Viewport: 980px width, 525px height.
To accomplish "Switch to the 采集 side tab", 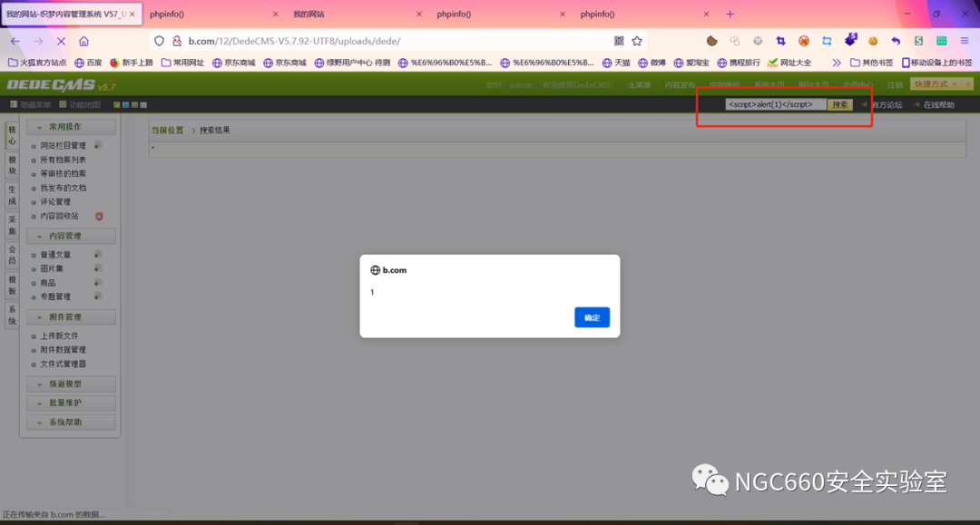I will point(12,226).
